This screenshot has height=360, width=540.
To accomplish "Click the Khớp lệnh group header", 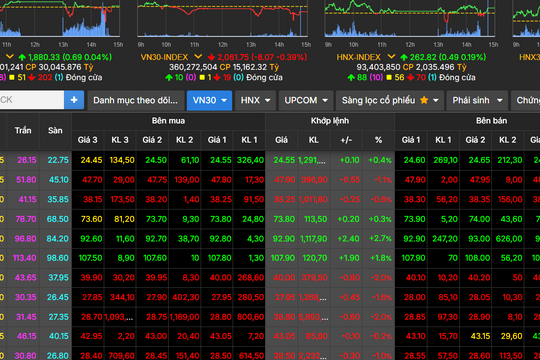I will [330, 121].
